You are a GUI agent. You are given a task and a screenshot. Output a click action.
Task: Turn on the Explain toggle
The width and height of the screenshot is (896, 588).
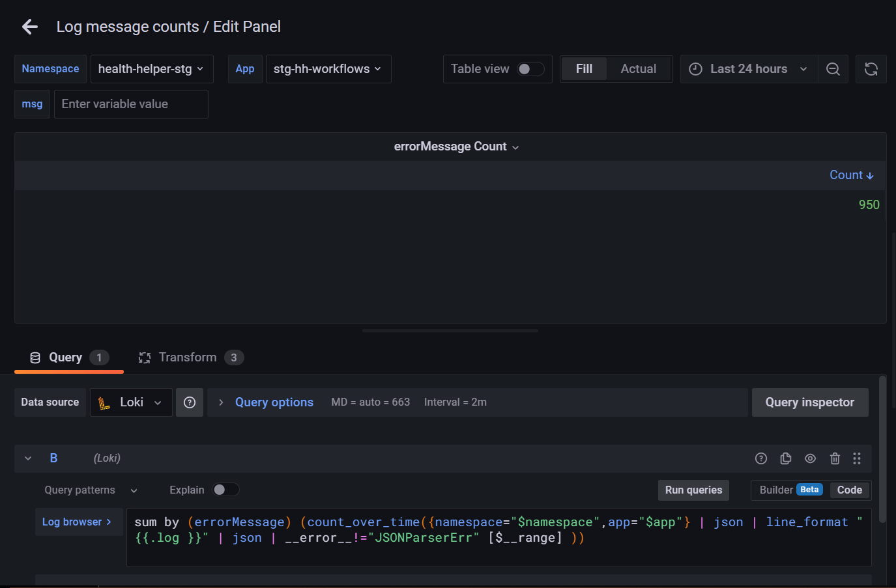click(x=225, y=490)
